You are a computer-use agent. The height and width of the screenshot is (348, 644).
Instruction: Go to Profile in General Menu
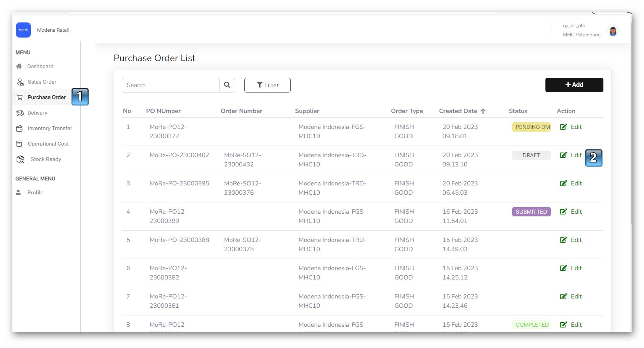click(x=35, y=192)
